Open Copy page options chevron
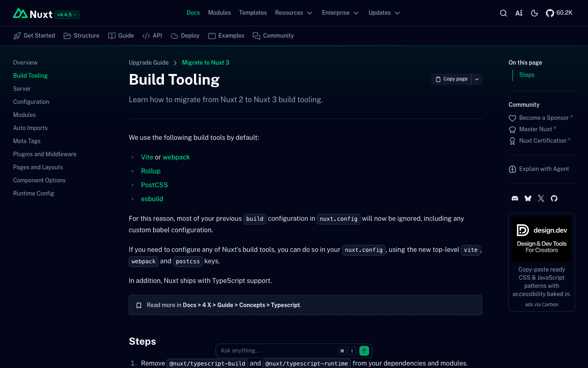Viewport: 588px width, 368px height. (x=477, y=79)
